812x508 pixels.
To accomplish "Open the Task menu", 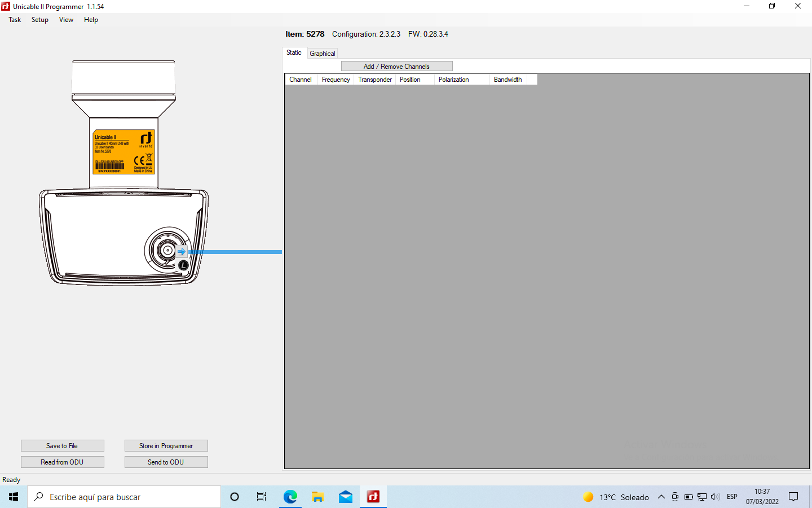I will coord(15,20).
